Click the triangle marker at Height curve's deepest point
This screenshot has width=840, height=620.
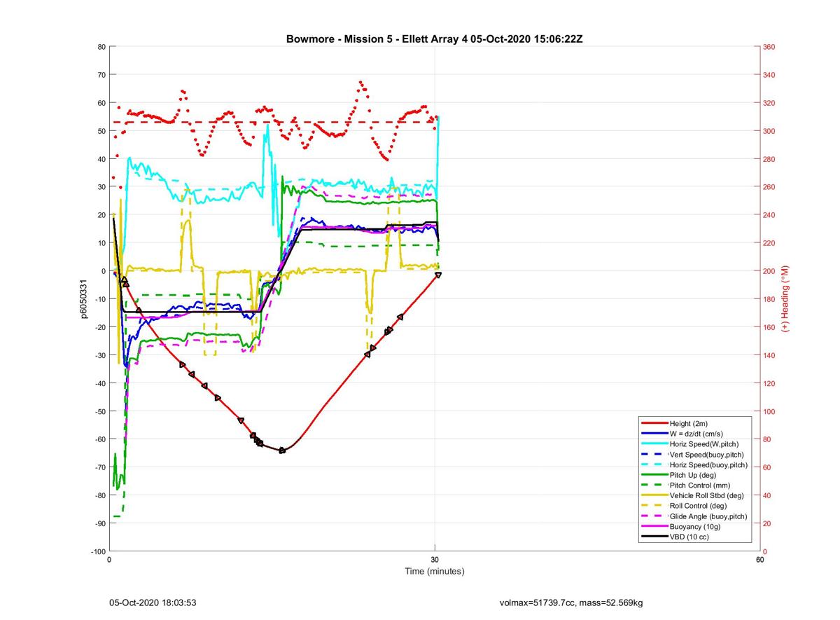pos(282,450)
